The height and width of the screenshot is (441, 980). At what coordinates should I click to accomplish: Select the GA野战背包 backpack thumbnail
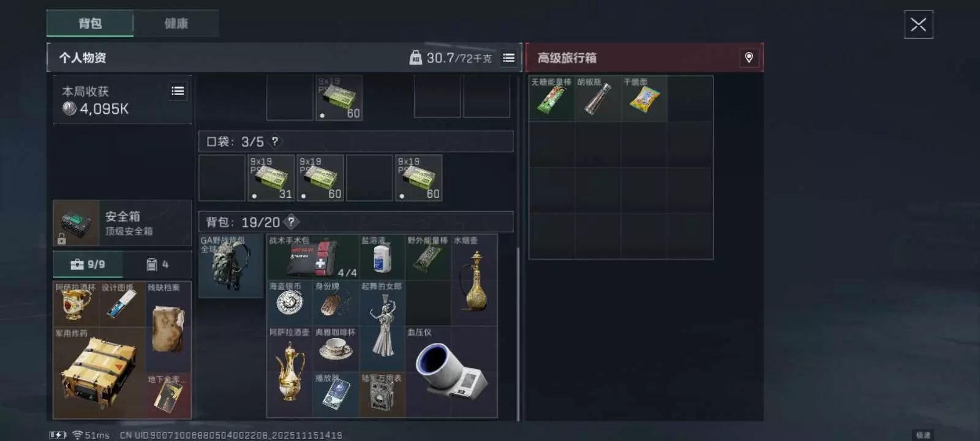pos(231,266)
